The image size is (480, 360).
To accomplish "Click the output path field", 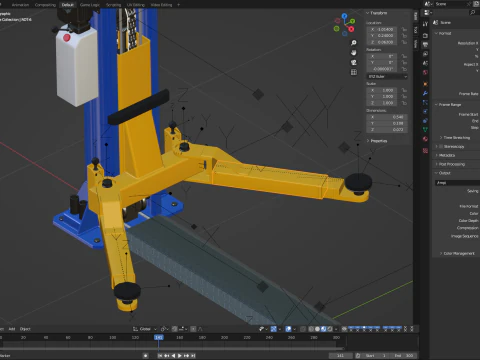I will [457, 183].
